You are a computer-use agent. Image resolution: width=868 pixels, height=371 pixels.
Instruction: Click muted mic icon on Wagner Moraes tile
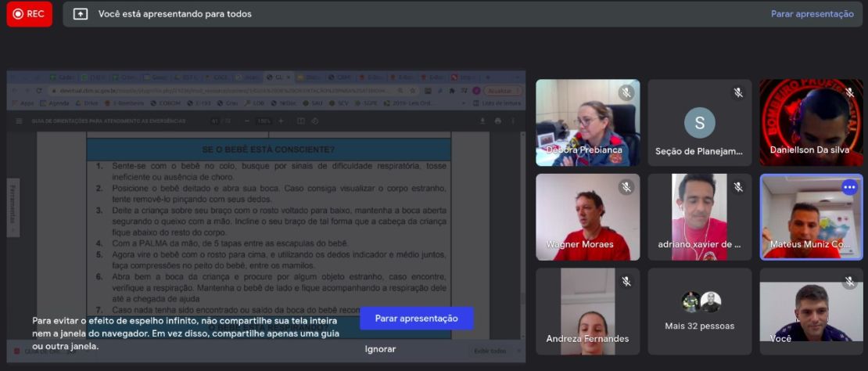[x=626, y=188]
